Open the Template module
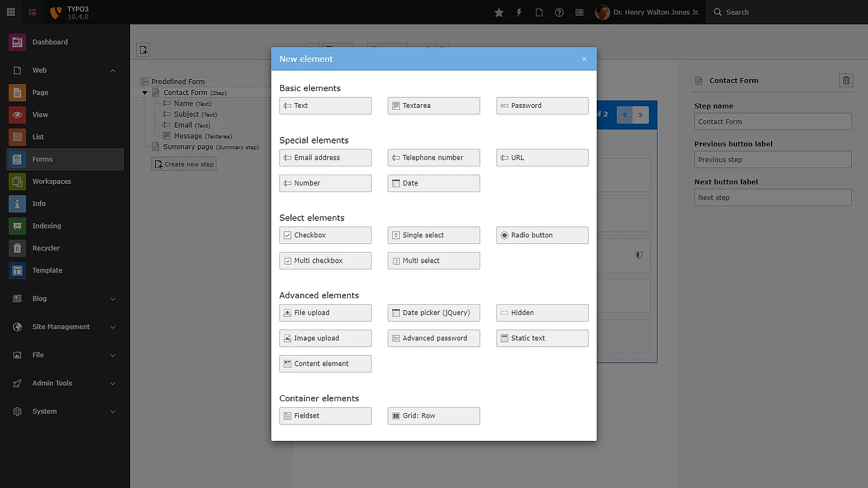 point(47,271)
